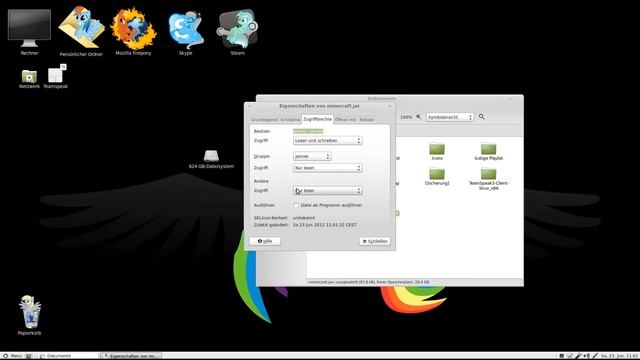640x360 pixels.
Task: Click the date and time in the panel
Action: [619, 356]
